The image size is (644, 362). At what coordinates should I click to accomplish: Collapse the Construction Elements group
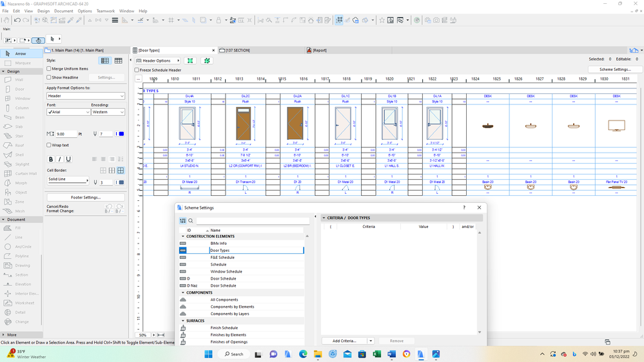pyautogui.click(x=183, y=236)
